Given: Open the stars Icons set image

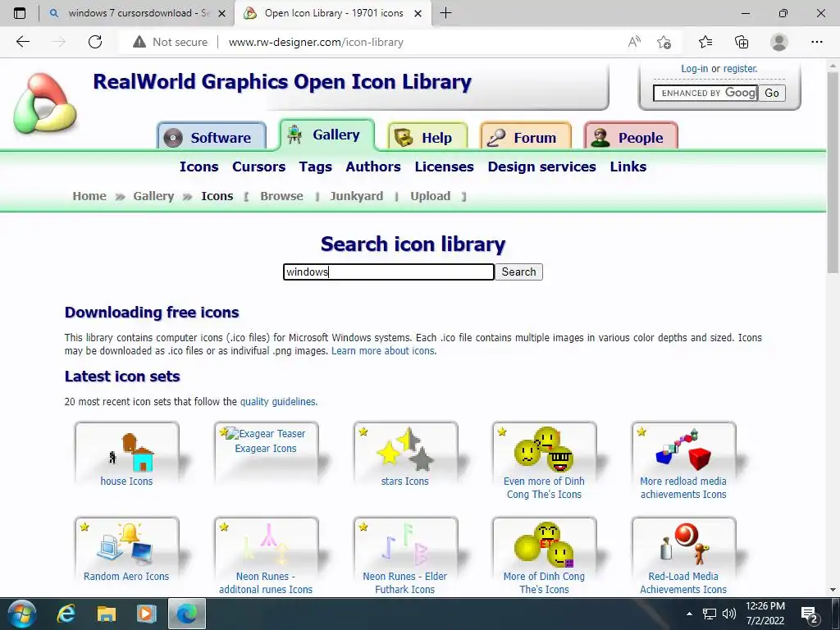Looking at the screenshot, I should (405, 449).
